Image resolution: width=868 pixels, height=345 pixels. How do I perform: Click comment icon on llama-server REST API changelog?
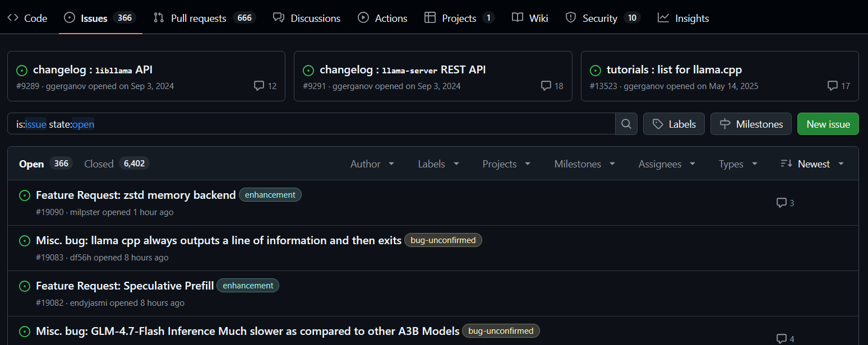pos(546,86)
